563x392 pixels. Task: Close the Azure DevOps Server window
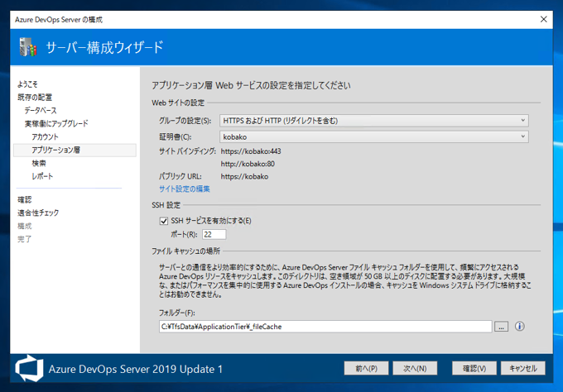pos(544,19)
